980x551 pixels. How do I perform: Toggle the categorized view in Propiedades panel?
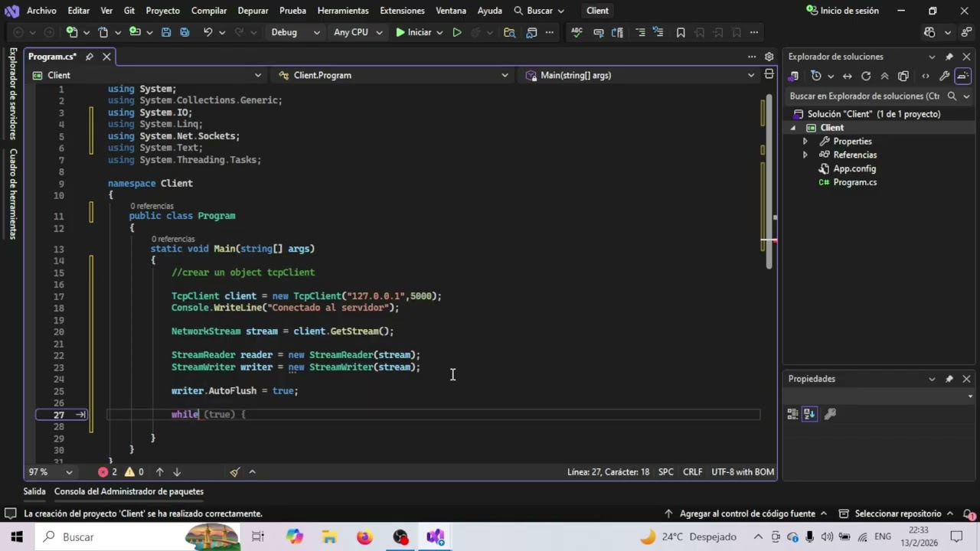792,414
